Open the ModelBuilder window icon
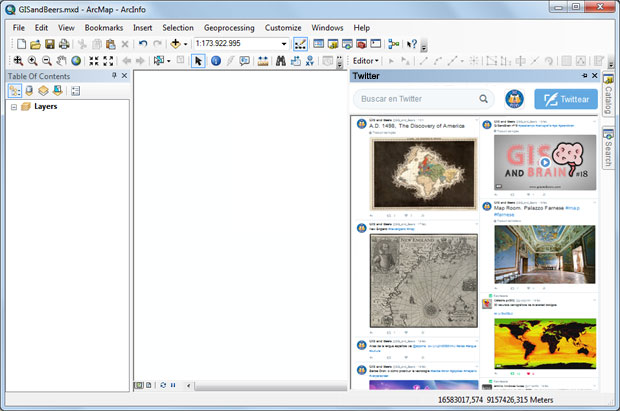Viewport: 620px width, 411px height. coord(393,44)
